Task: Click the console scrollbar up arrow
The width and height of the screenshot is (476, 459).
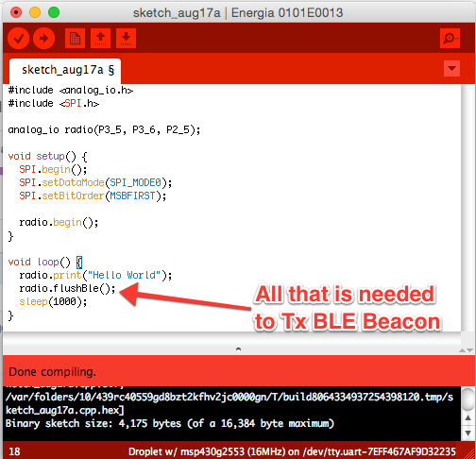Action: (468, 418)
